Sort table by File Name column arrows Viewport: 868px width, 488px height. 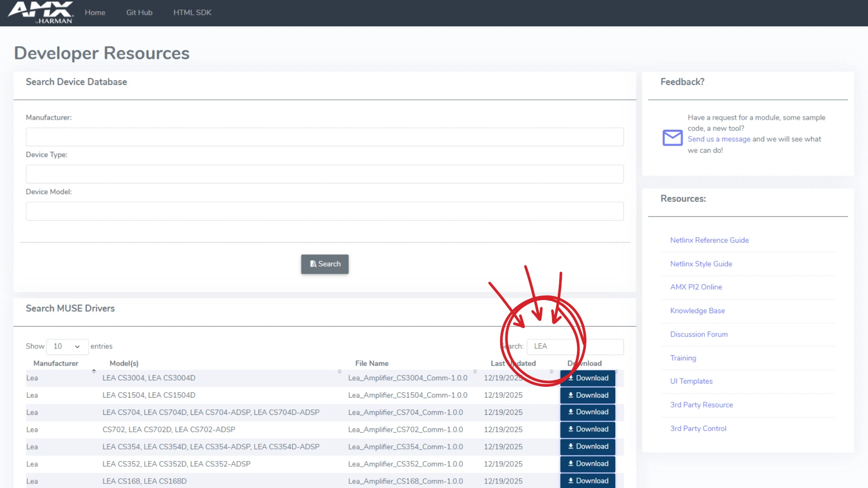click(x=475, y=371)
